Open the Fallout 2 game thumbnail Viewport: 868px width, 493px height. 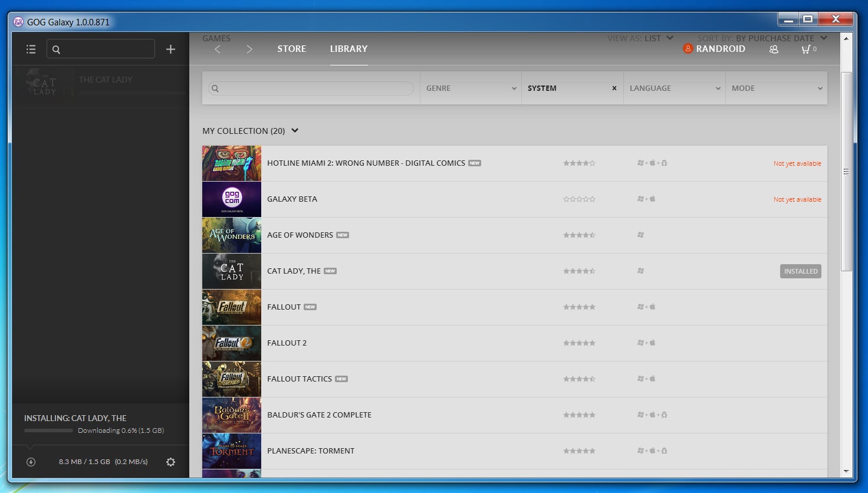pos(231,343)
